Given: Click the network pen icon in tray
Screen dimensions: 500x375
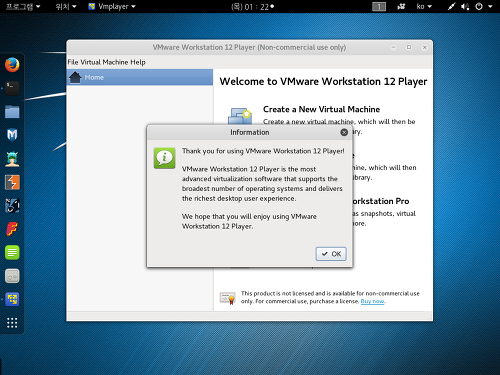Looking at the screenshot, I should point(451,6).
